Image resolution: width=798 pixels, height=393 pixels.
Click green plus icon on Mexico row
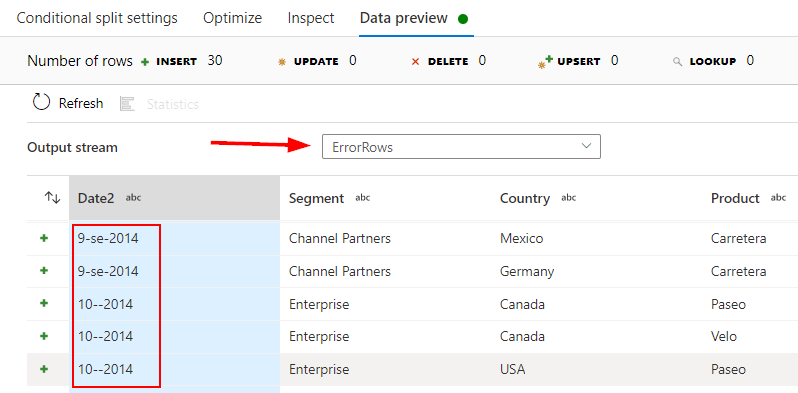pyautogui.click(x=44, y=238)
